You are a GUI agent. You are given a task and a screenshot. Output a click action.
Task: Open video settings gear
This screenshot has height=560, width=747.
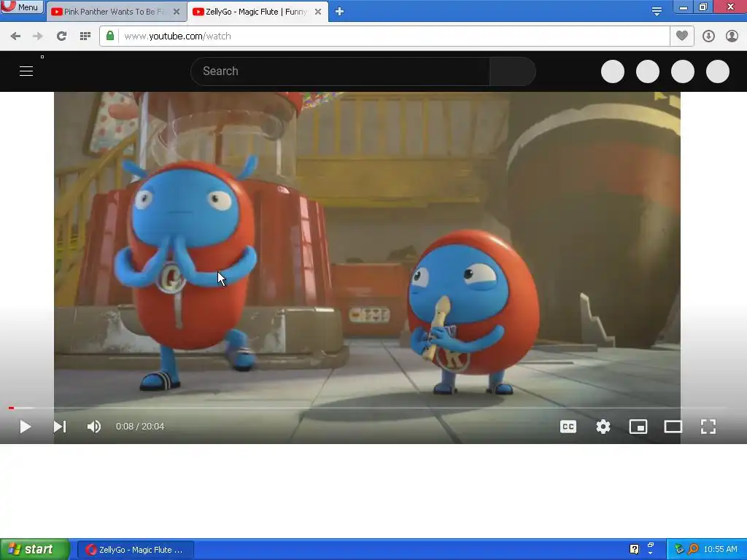[x=603, y=427]
